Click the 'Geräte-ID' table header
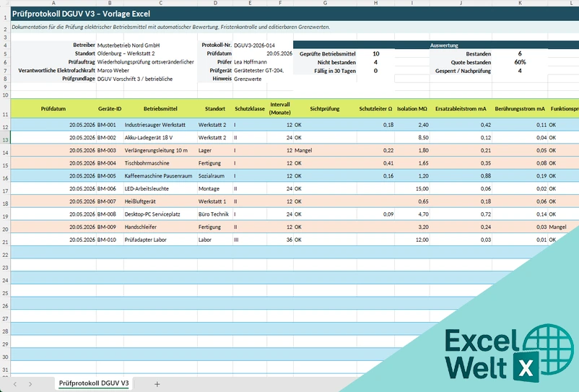Image resolution: width=579 pixels, height=392 pixels. [x=110, y=108]
